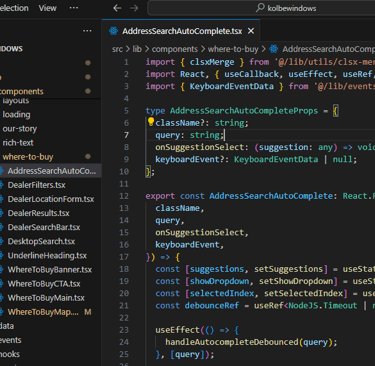Open DealerFilters.tsx file
The width and height of the screenshot is (375, 366).
36,185
